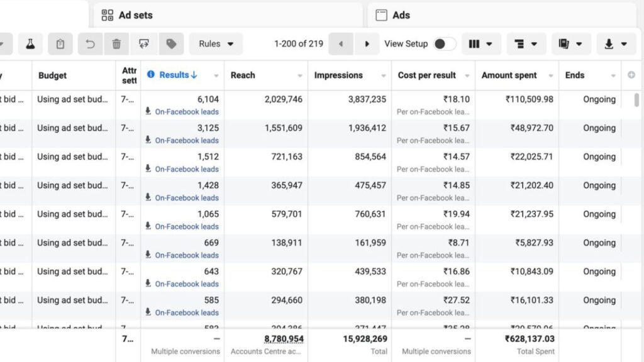Open the reports dropdown menu
Viewport: 644px width, 362px height.
(570, 44)
